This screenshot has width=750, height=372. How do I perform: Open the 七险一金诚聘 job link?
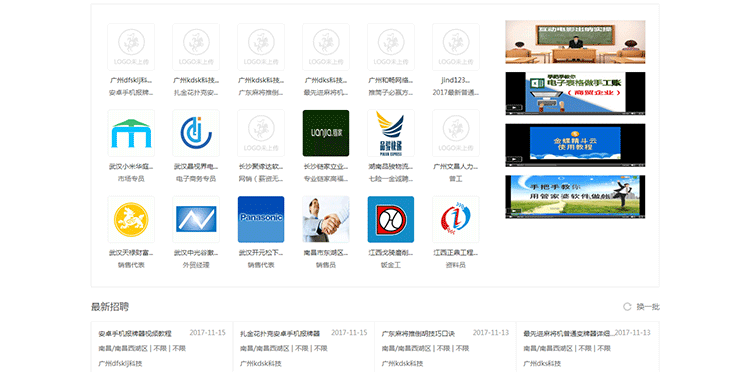pos(391,179)
